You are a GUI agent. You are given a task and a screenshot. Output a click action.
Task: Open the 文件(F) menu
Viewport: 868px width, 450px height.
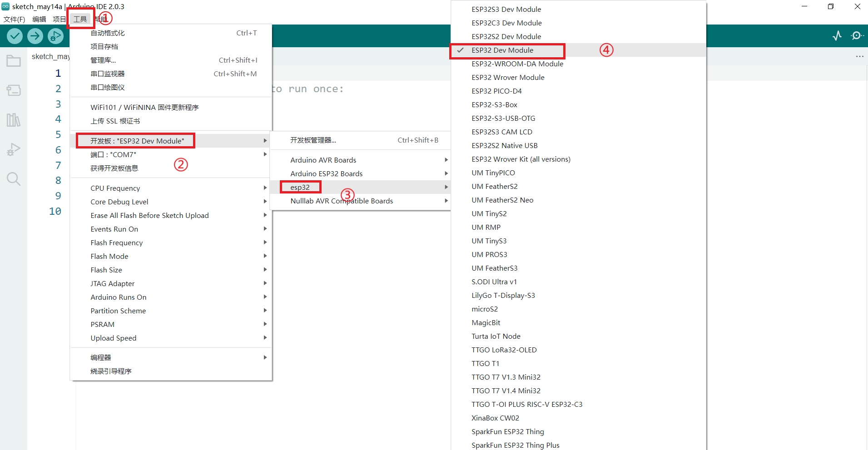pos(14,19)
